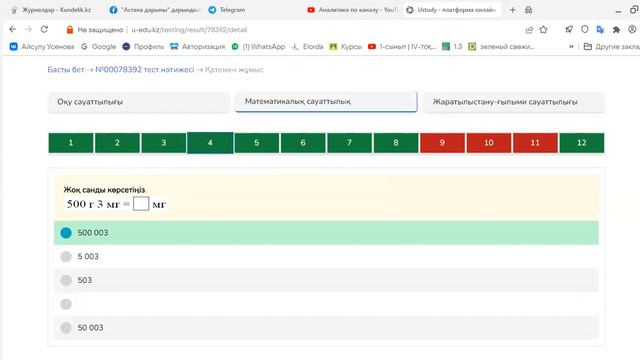Go to question 5
640x360 pixels.
pos(257,143)
